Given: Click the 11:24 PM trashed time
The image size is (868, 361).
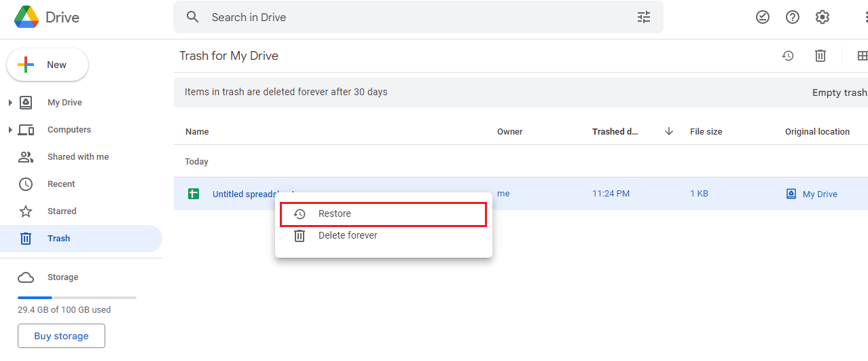Looking at the screenshot, I should click(x=611, y=194).
